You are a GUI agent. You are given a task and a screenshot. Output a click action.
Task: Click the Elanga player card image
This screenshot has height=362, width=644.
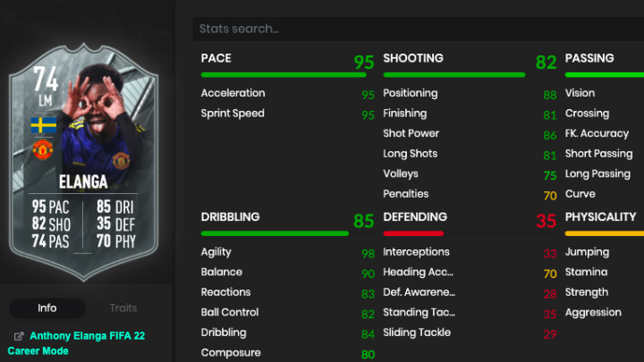coord(84,162)
